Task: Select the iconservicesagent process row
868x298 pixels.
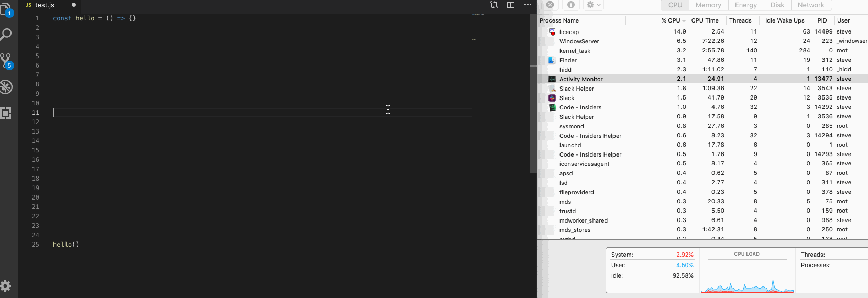Action: click(x=703, y=164)
